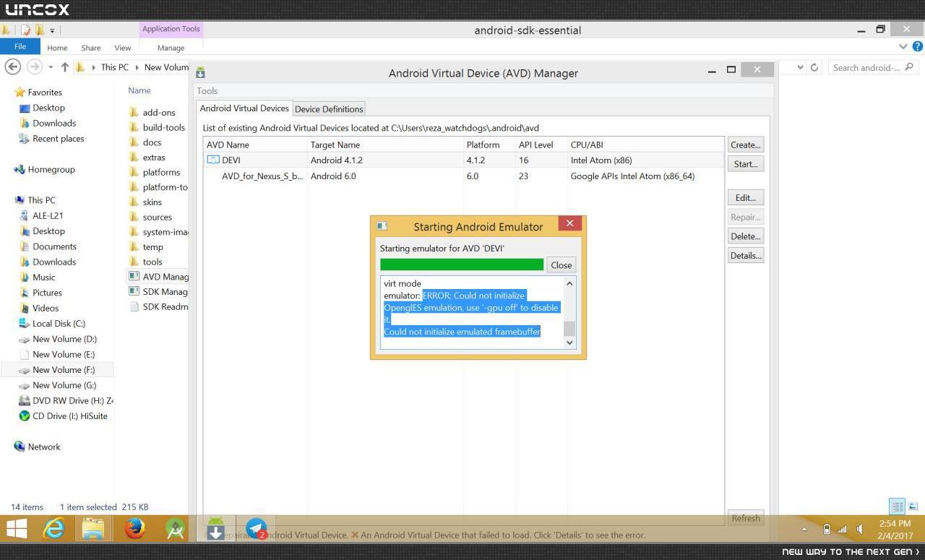Click the Refresh icon beside the address bar

[x=814, y=67]
